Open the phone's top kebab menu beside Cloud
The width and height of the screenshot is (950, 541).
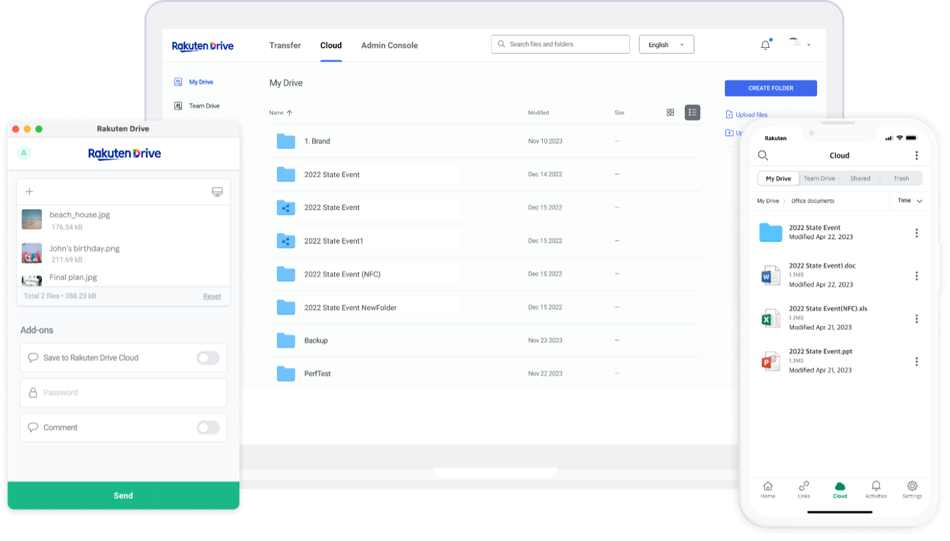pyautogui.click(x=916, y=156)
